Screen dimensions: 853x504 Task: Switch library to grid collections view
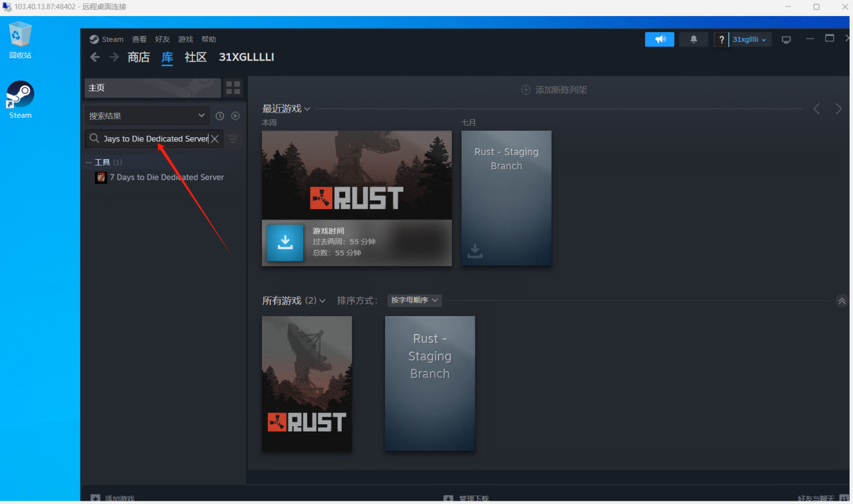coord(233,88)
